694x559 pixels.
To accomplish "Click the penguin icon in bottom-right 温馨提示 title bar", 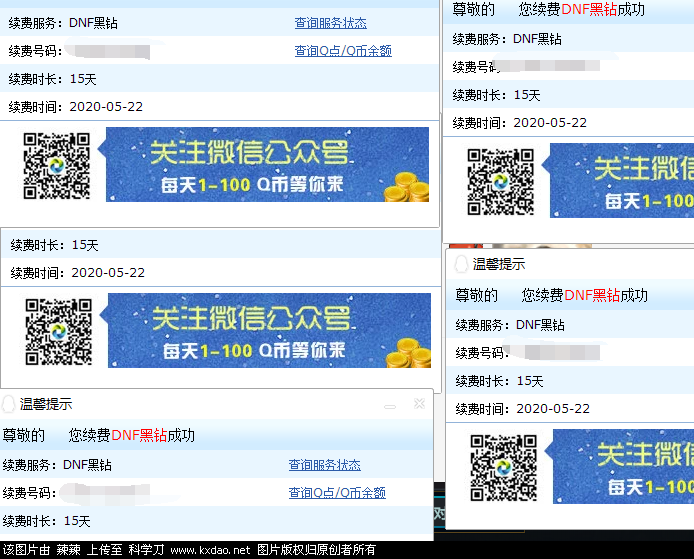I will (461, 264).
